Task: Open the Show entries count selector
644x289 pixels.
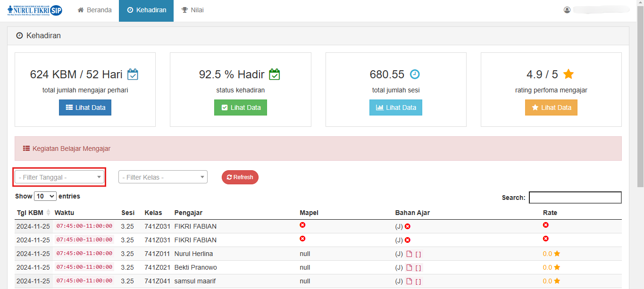Action: click(45, 196)
